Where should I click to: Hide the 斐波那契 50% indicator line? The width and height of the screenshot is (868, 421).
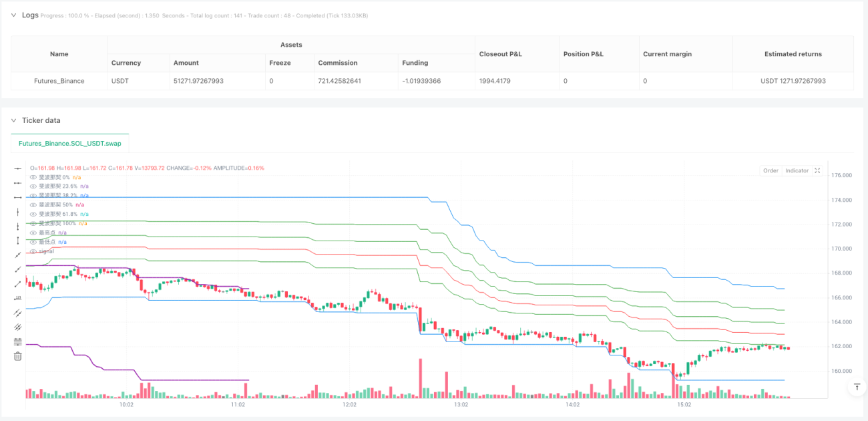[33, 204]
